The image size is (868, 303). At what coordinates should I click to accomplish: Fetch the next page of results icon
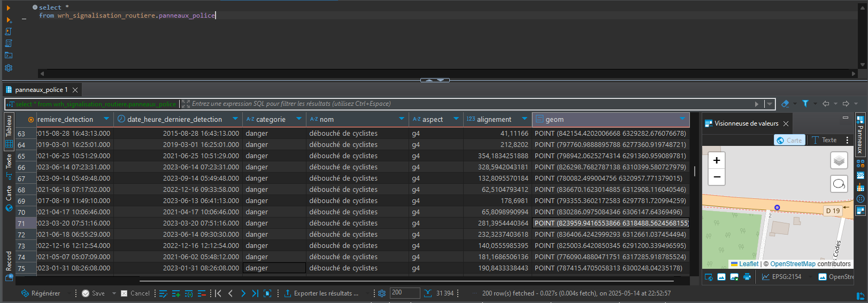click(x=268, y=293)
